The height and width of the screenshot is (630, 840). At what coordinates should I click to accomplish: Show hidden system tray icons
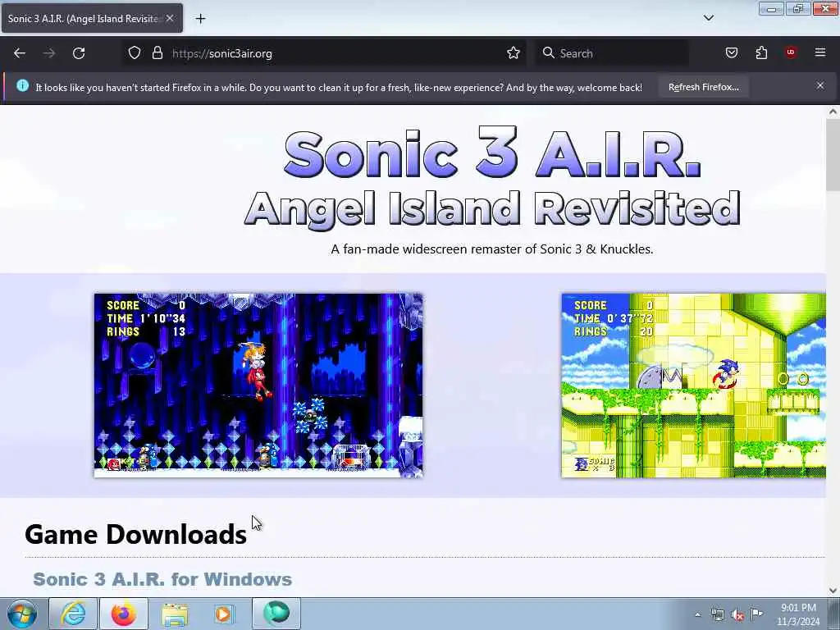[x=697, y=615]
